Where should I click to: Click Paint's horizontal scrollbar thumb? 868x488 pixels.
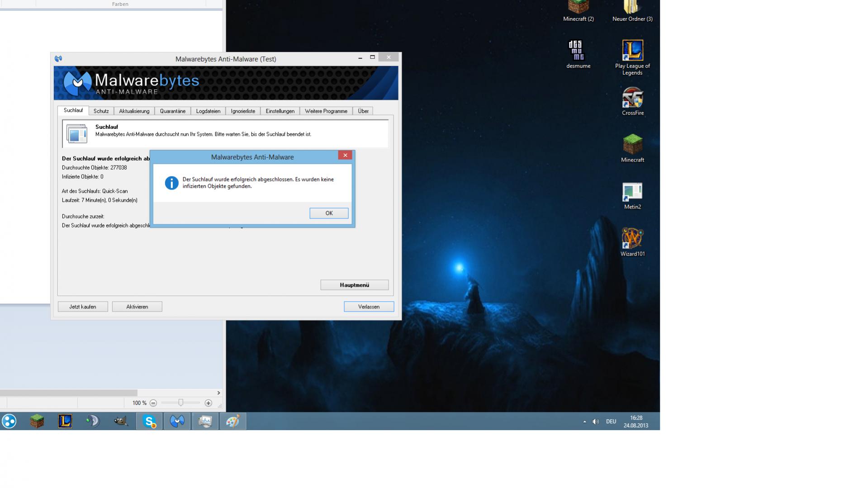(68, 393)
